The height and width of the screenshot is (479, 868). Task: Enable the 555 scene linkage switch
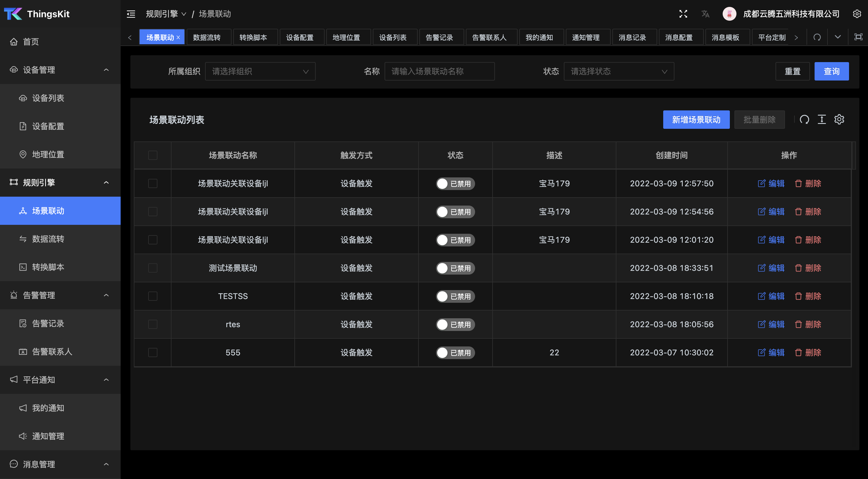[x=455, y=352]
